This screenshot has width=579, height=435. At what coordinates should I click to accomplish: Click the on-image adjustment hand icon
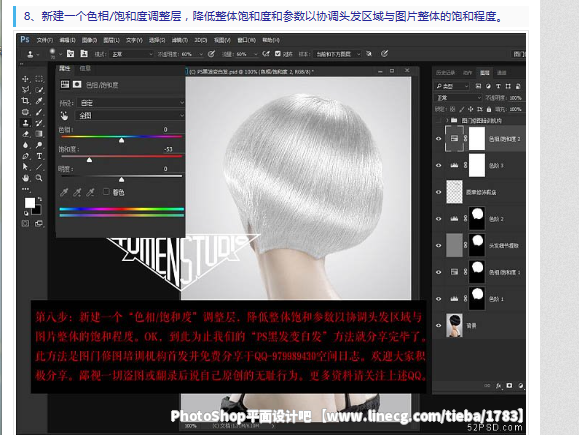(x=64, y=116)
